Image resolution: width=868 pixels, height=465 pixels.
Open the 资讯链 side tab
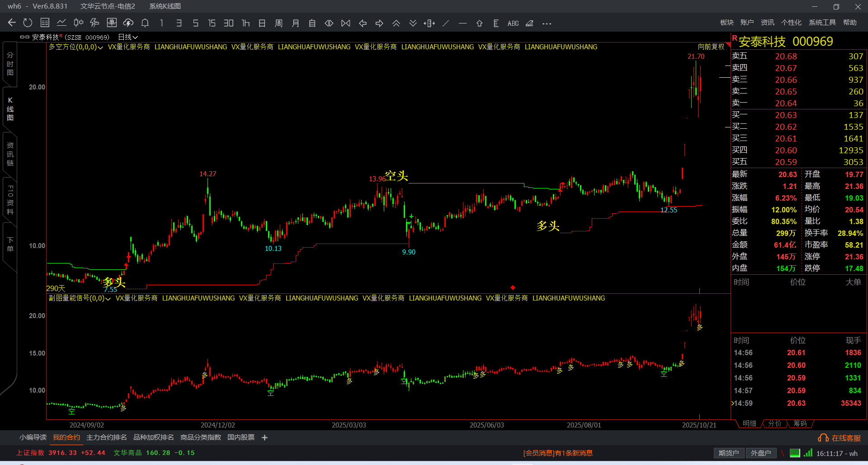[10, 154]
